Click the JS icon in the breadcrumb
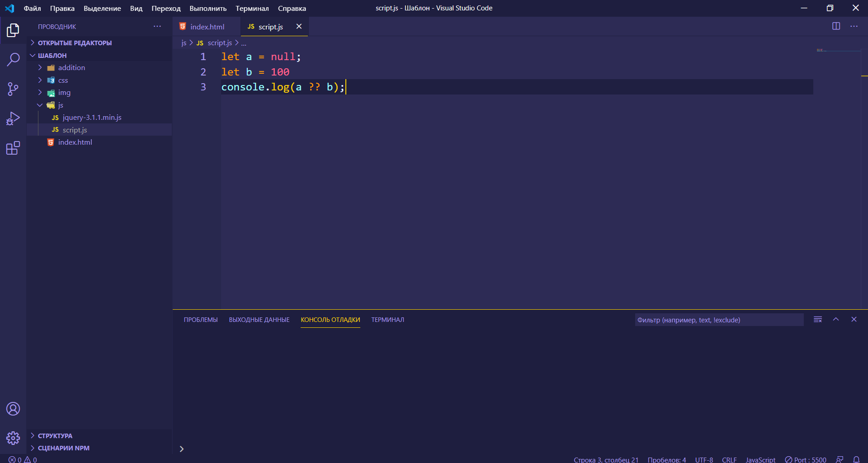The height and width of the screenshot is (463, 868). click(x=200, y=43)
